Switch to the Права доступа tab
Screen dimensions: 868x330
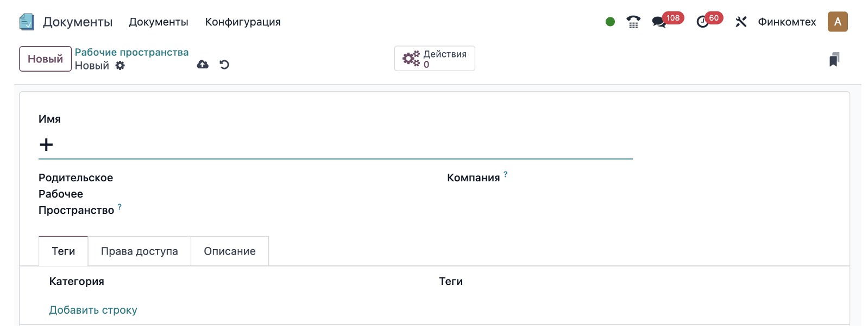(x=140, y=251)
